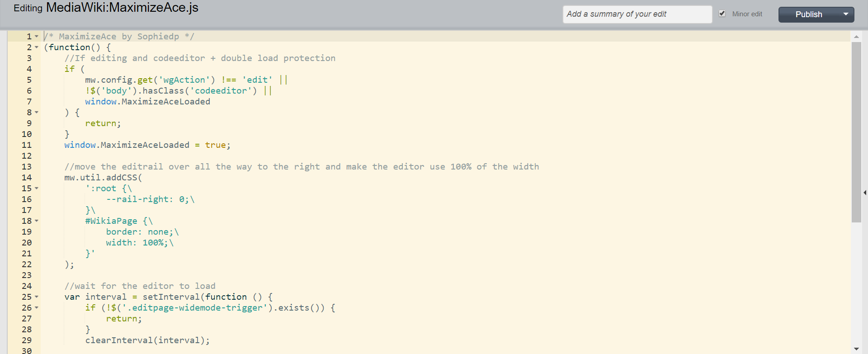Collapse the if block at line 26
The image size is (868, 354).
click(x=37, y=308)
